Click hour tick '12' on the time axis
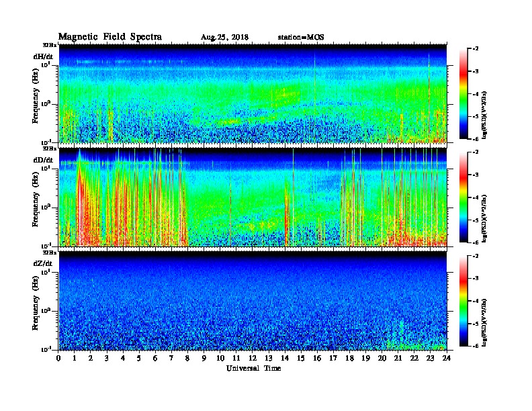 253,358
